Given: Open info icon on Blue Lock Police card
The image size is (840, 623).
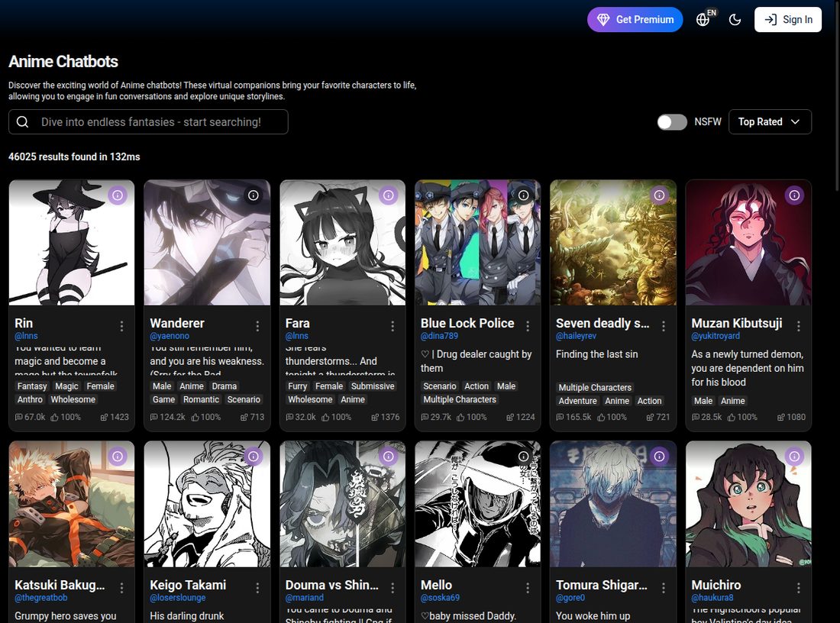Looking at the screenshot, I should point(523,195).
